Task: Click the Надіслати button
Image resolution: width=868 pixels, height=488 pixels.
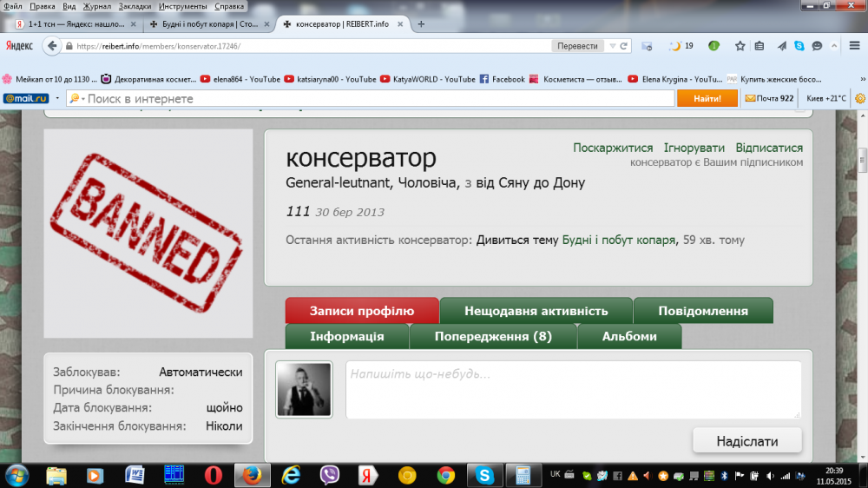Action: pyautogui.click(x=746, y=441)
